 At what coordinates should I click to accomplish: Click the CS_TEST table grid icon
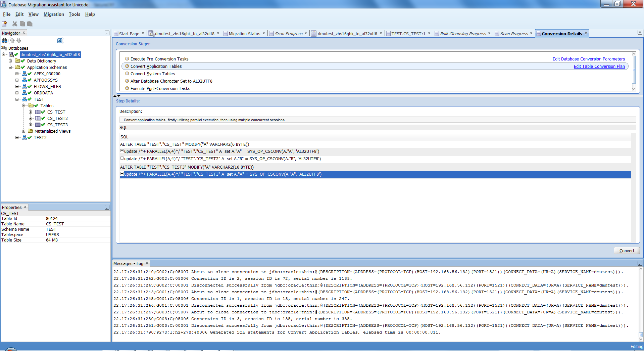(x=38, y=112)
